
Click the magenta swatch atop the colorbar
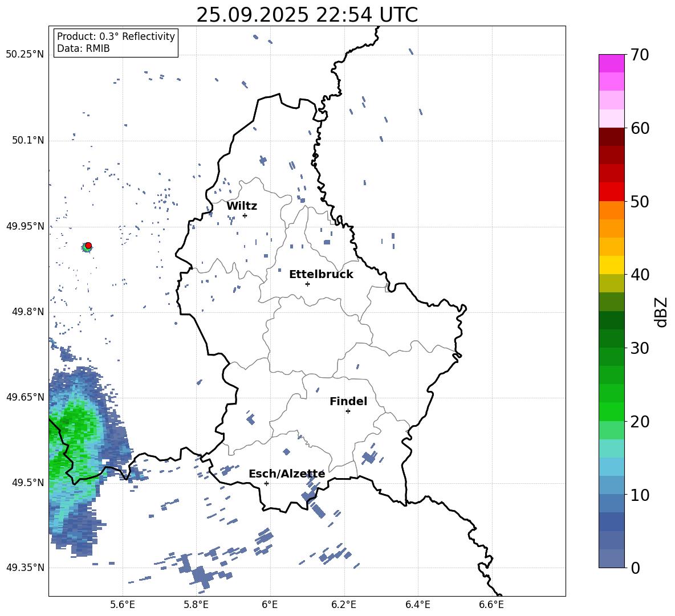611,63
